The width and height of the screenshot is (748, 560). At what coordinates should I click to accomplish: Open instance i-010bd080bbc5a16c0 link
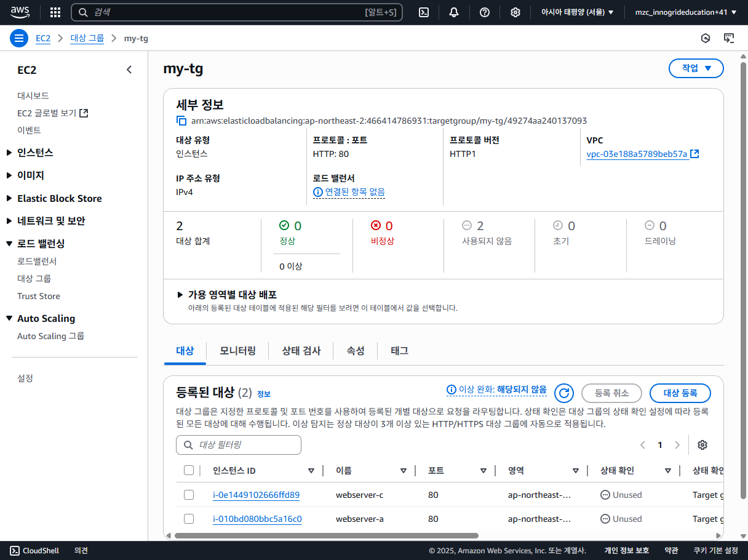[257, 519]
